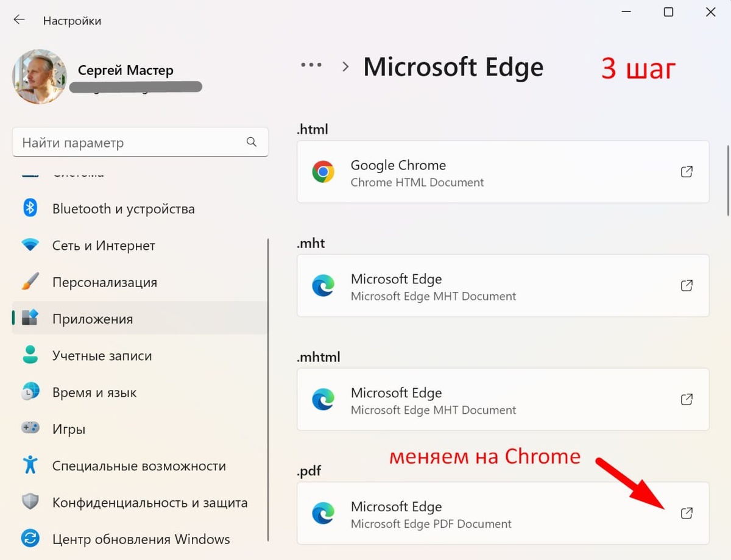This screenshot has width=731, height=560.
Task: Click the Chrome HTML Document entry
Action: (x=417, y=182)
